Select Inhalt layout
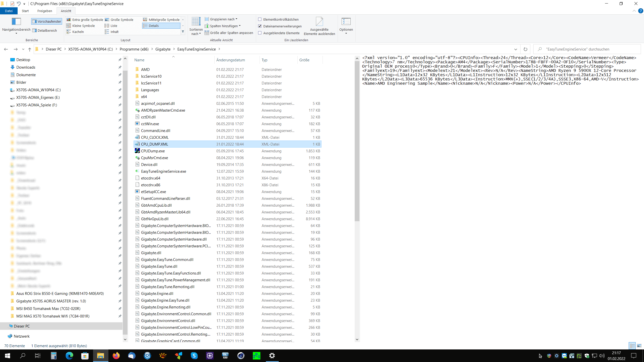 click(x=111, y=32)
